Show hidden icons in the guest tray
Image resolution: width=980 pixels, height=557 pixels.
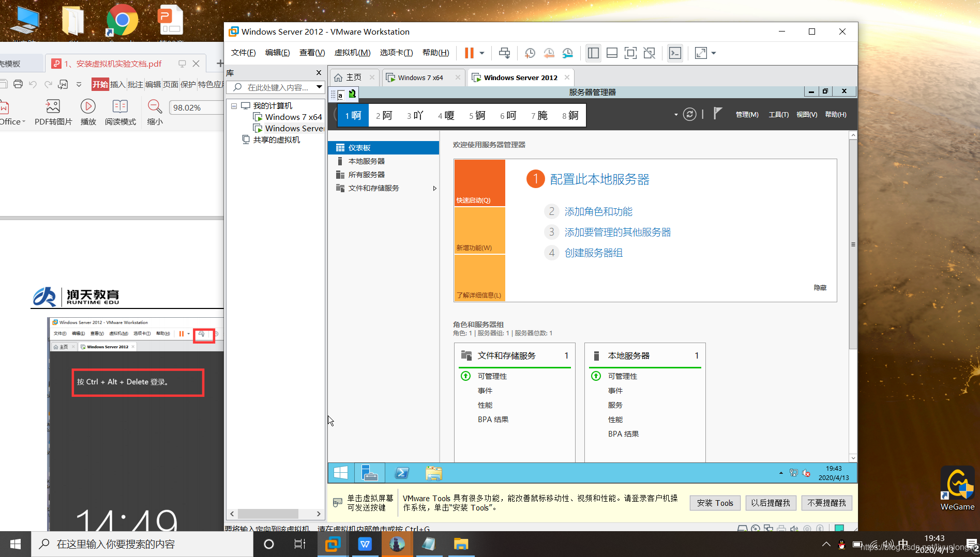pyautogui.click(x=781, y=473)
